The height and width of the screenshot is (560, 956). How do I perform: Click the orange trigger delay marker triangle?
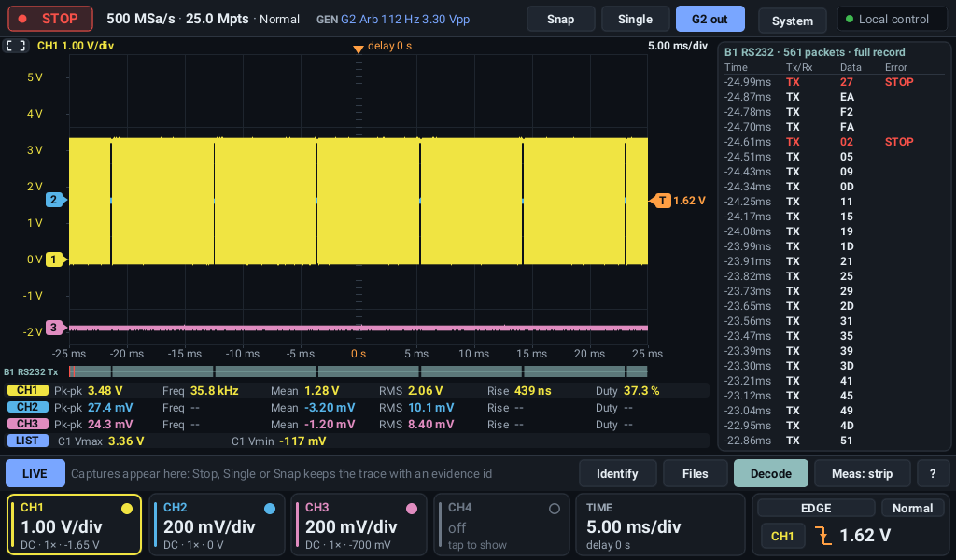pyautogui.click(x=358, y=49)
